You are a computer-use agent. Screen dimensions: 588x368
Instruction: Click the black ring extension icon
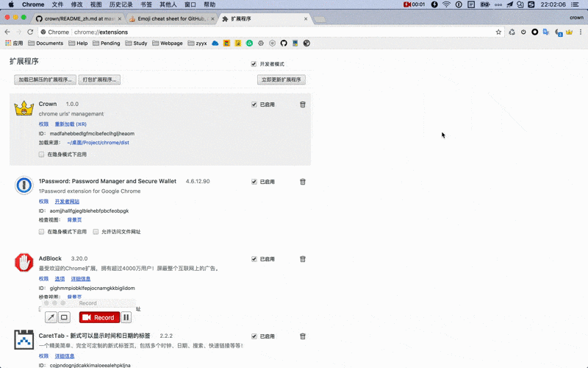pos(535,32)
